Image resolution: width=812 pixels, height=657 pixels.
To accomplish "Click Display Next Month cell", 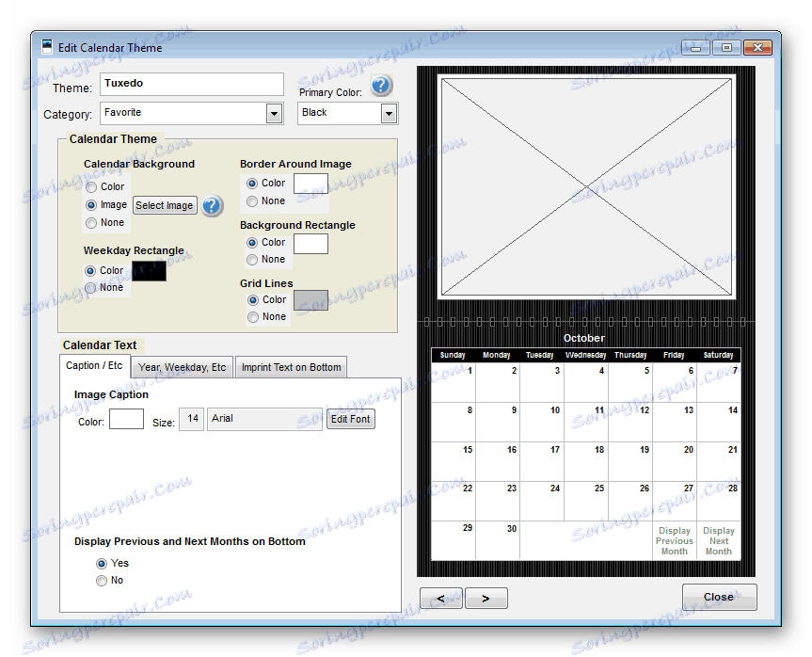I will click(719, 541).
